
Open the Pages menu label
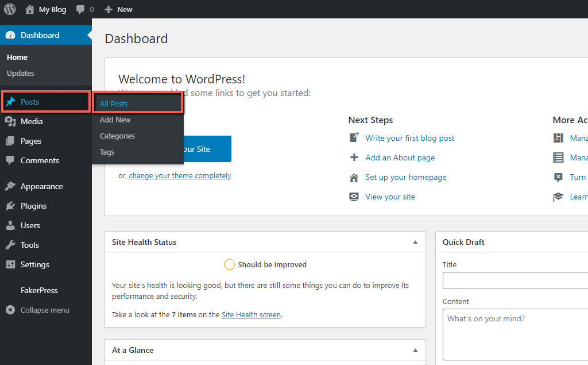31,141
